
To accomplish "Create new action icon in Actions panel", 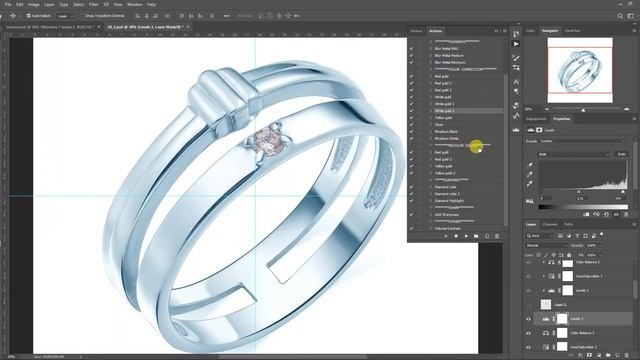I will (487, 236).
